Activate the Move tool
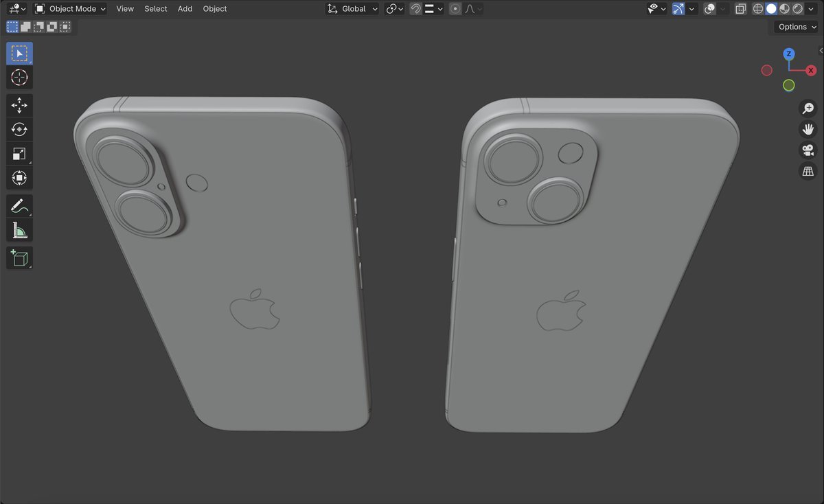The width and height of the screenshot is (824, 504). pos(19,105)
